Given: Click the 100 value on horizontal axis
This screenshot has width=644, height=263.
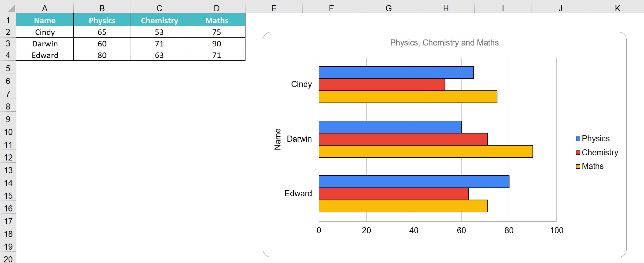Looking at the screenshot, I should (557, 231).
